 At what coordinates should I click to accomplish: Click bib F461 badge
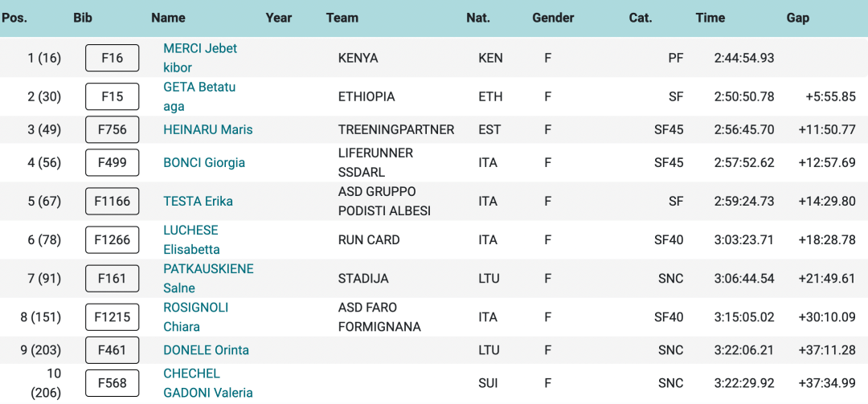(113, 349)
